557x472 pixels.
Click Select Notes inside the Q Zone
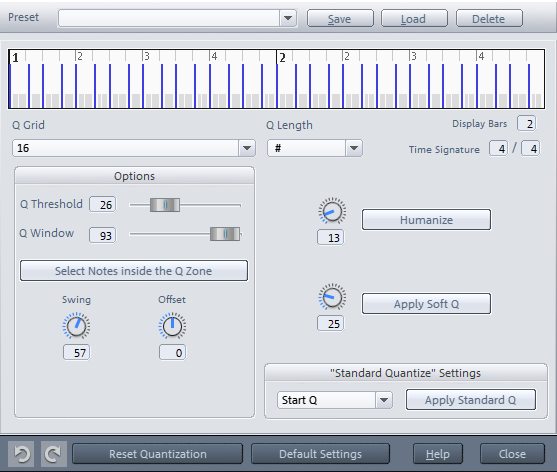coord(134,271)
